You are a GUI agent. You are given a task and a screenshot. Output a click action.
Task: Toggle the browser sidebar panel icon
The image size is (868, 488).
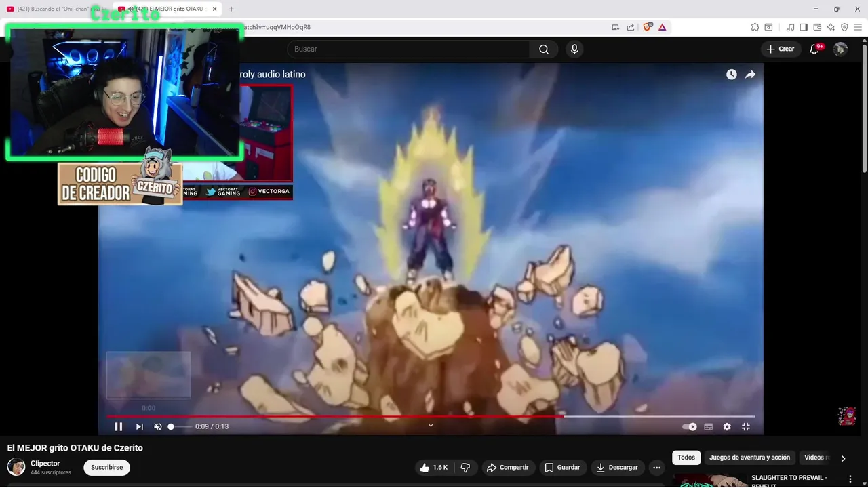804,27
